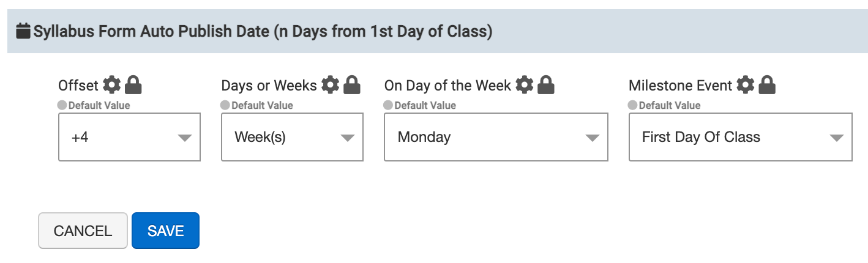Open the Monday day-of-week dropdown
868x263 pixels.
click(496, 137)
